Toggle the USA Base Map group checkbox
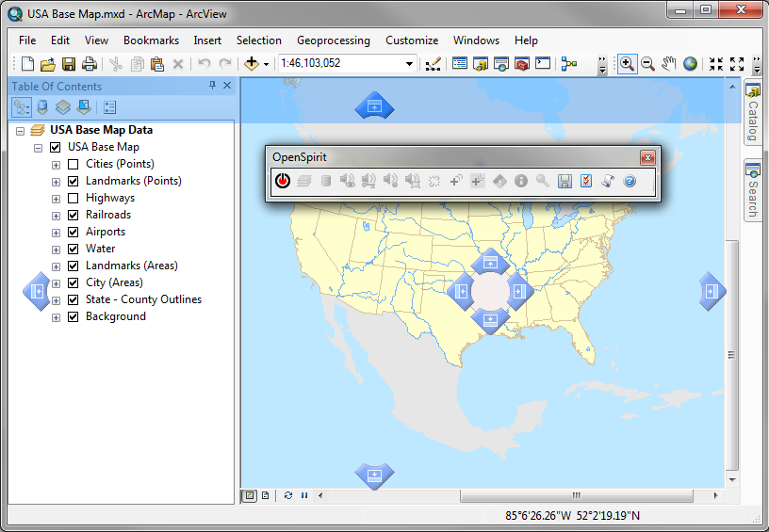The height and width of the screenshot is (532, 769). click(x=56, y=148)
